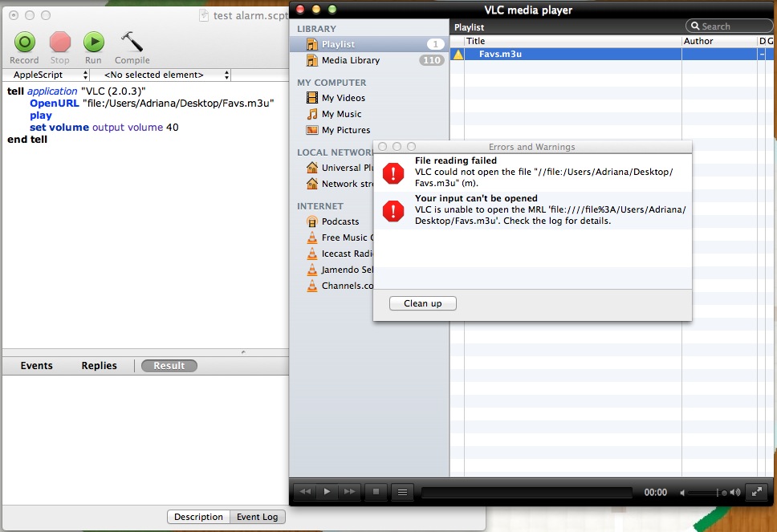Select Media Library in VLC sidebar
The image size is (777, 532).
tap(368, 60)
